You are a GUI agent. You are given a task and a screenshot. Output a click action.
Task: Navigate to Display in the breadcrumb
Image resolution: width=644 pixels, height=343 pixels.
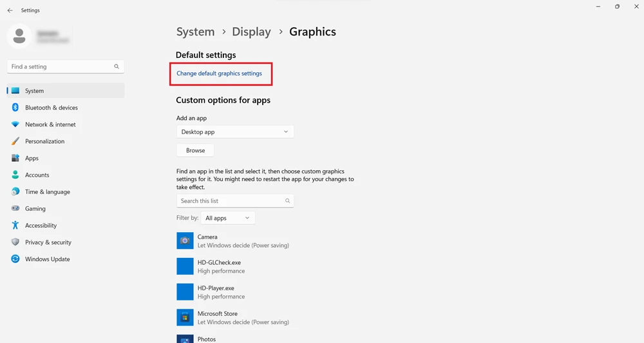click(x=251, y=32)
